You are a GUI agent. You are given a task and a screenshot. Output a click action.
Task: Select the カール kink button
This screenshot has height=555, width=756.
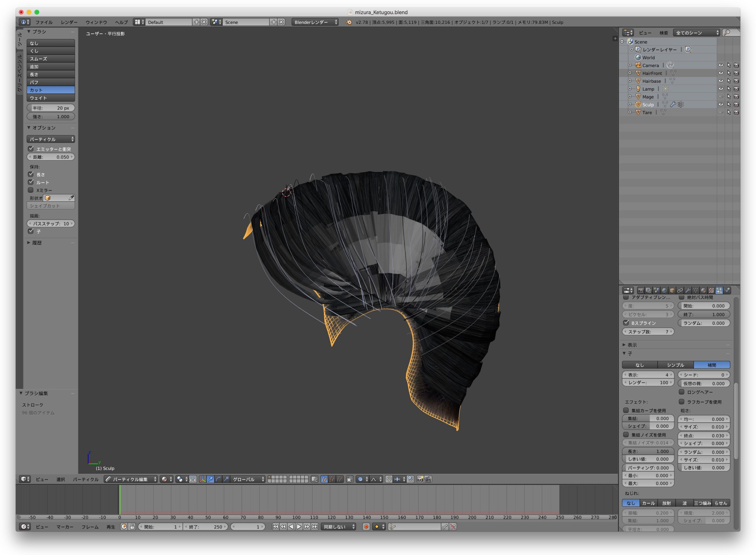pos(648,503)
